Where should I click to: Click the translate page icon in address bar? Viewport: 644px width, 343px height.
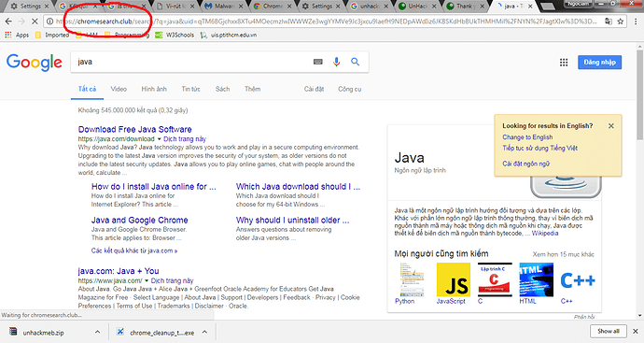609,21
